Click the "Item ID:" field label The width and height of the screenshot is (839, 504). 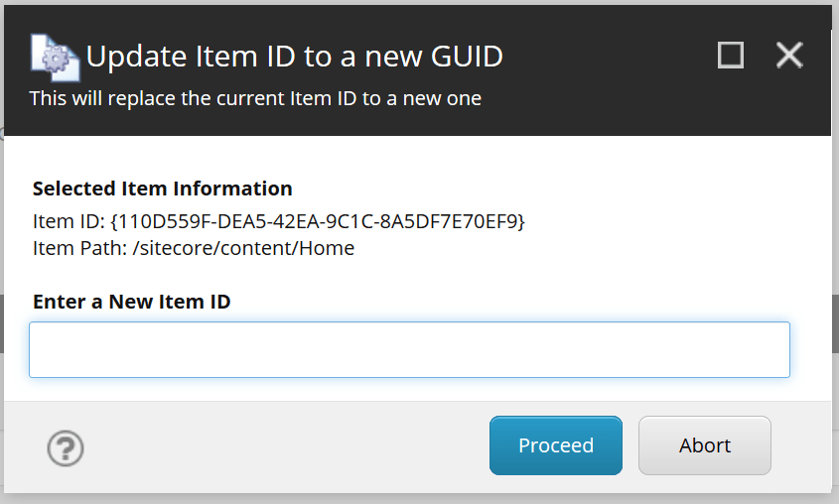coord(70,221)
